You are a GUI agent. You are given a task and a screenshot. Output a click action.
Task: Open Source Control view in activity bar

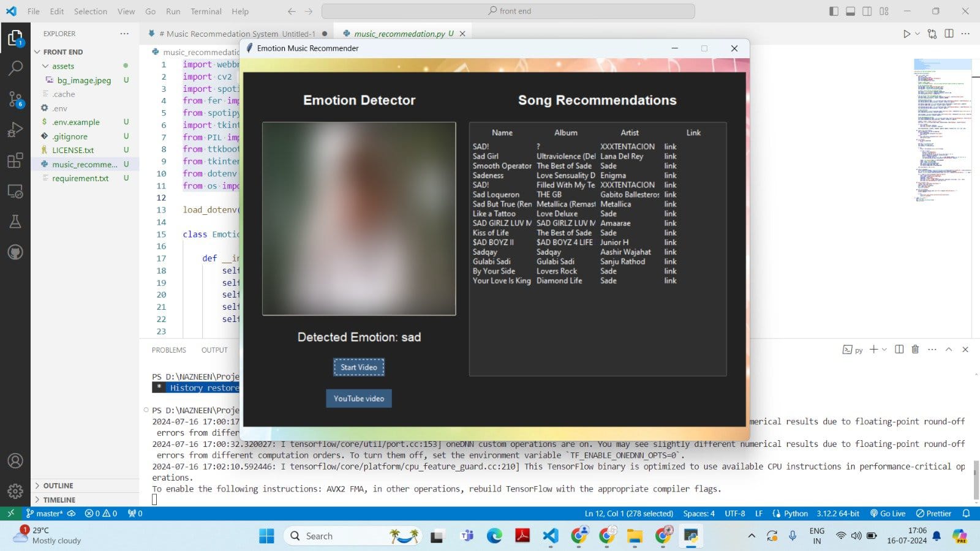15,99
